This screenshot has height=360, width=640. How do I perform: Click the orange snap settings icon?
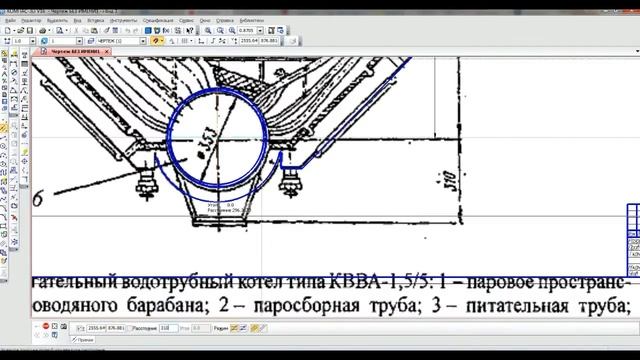155,41
